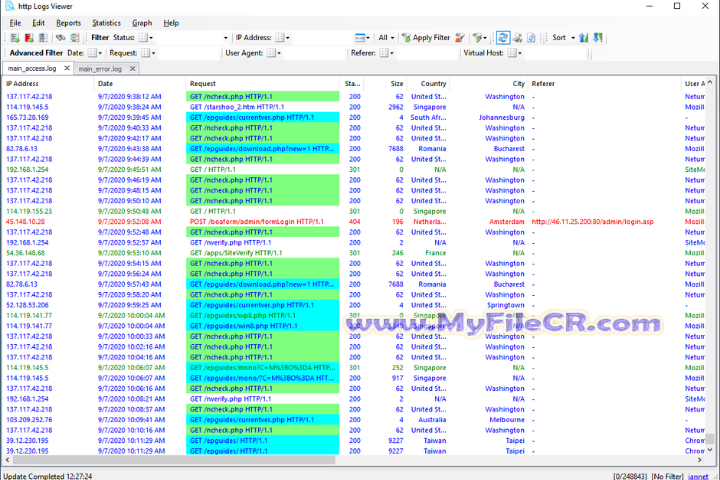The image size is (720, 480).
Task: Click the red log-file icon in the toolbar
Action: tap(29, 38)
